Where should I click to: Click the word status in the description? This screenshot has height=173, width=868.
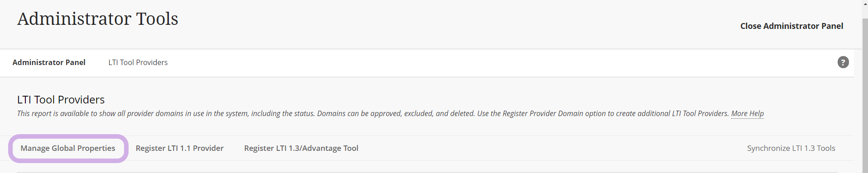click(x=303, y=113)
